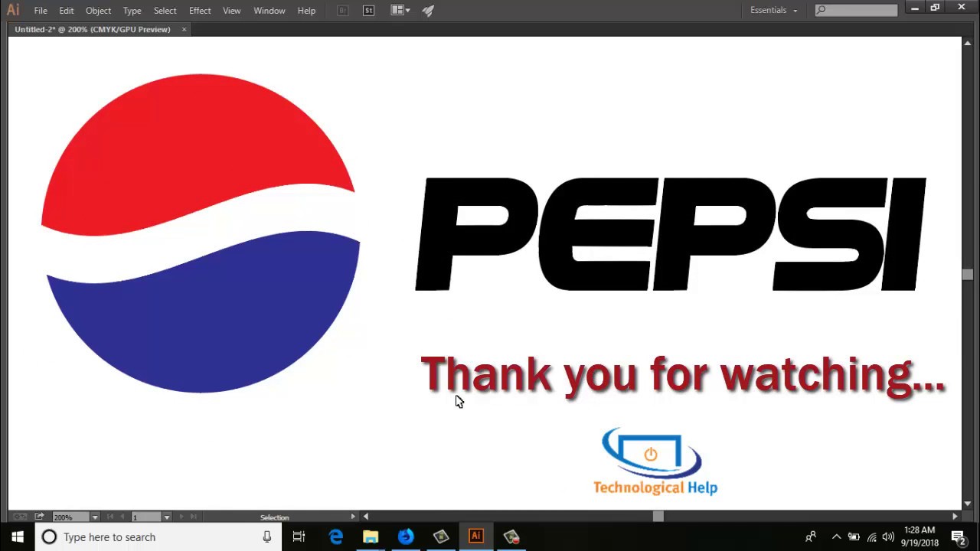Click the vertical scrollbar thumb
This screenshot has height=551, width=980.
coord(968,275)
